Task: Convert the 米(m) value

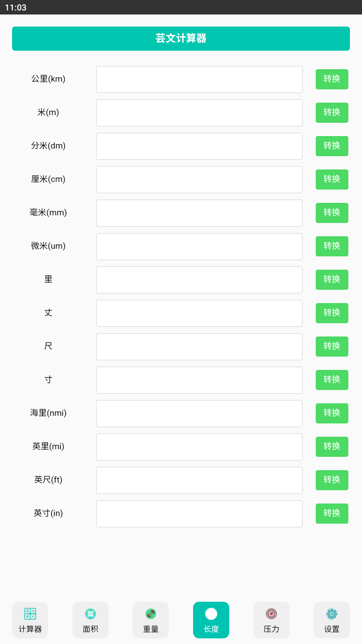Action: tap(332, 113)
